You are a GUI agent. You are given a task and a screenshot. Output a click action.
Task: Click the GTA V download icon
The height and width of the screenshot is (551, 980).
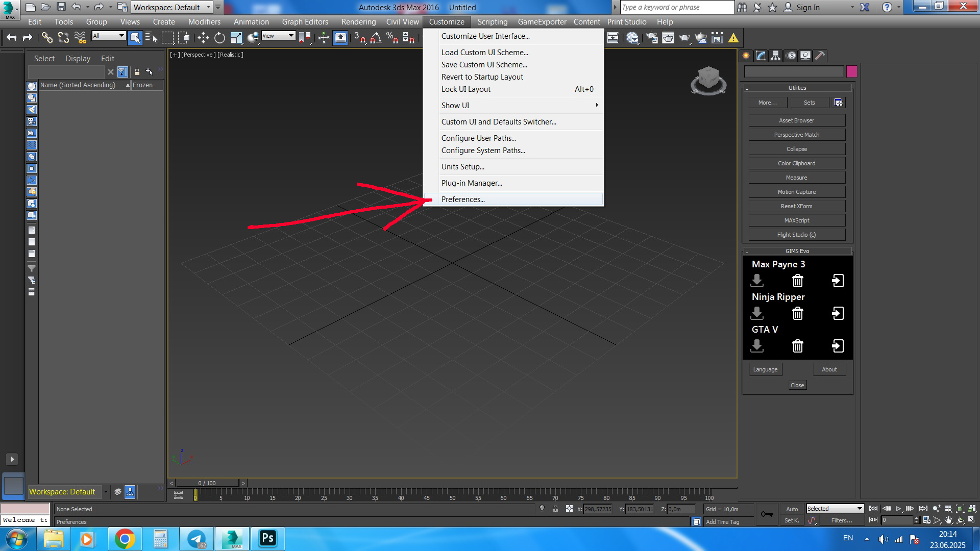click(757, 346)
